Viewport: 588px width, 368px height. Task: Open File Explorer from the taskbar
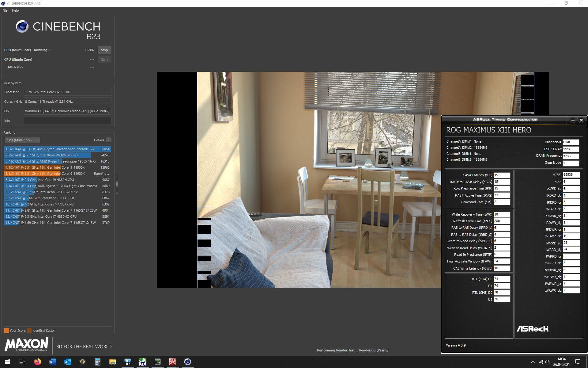(x=112, y=362)
